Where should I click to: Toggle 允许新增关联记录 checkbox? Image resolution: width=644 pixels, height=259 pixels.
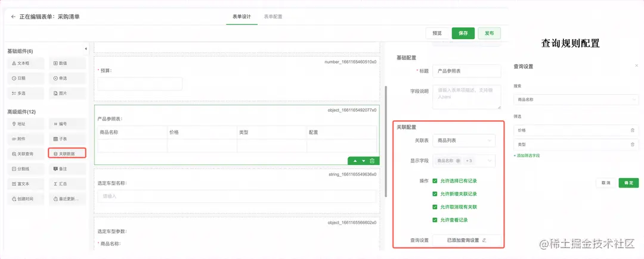tap(435, 194)
